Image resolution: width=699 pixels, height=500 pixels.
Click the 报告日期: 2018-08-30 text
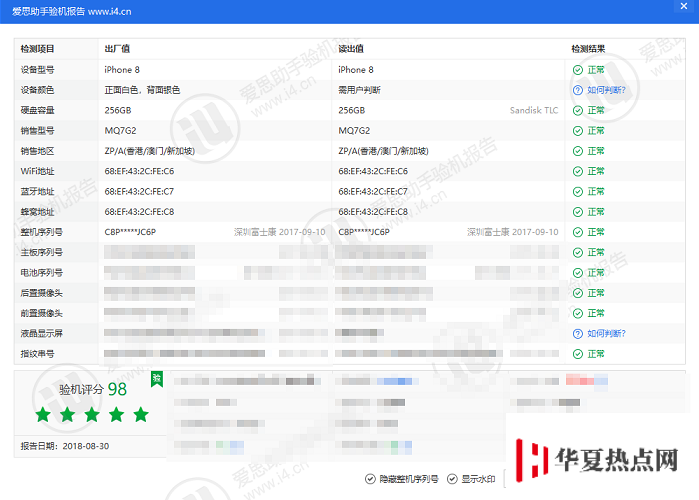coord(65,446)
